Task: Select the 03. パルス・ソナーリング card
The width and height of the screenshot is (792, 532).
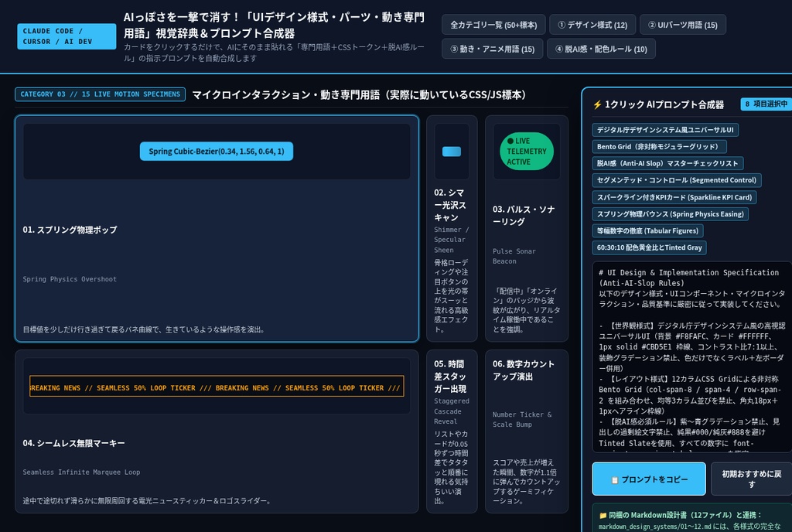Action: click(x=526, y=229)
